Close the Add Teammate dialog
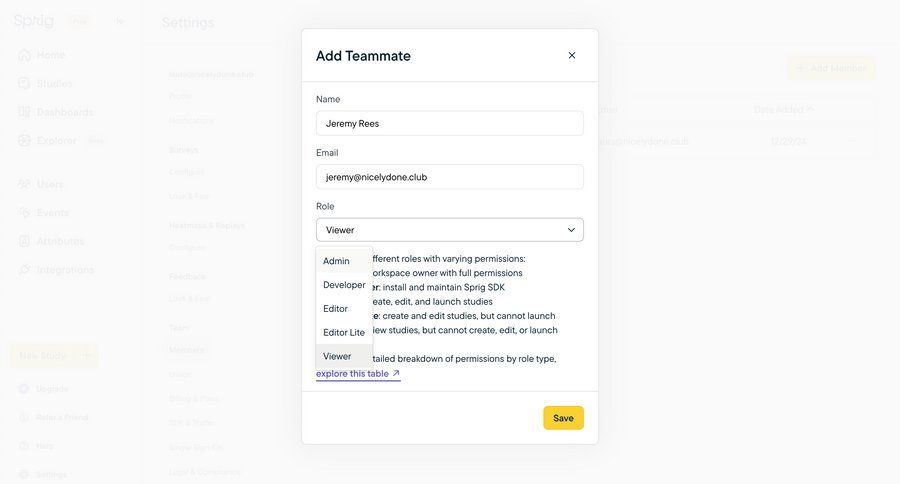This screenshot has height=484, width=900. 572,56
